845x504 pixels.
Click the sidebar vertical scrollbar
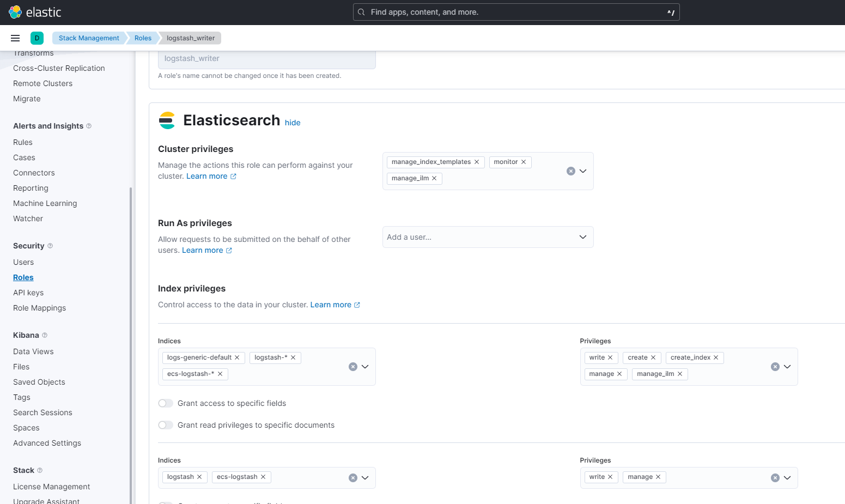[130, 345]
